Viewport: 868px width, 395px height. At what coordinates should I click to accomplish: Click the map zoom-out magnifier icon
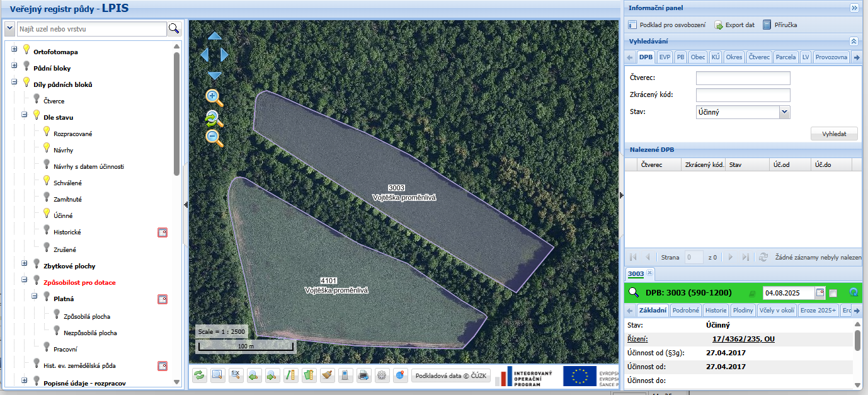click(214, 138)
